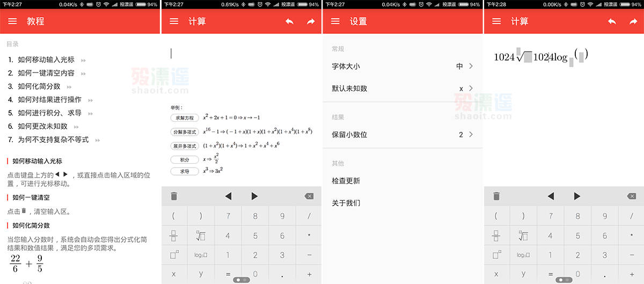644x284 pixels.
Task: Tap key 7 on keyboard below examples
Action: click(x=228, y=216)
